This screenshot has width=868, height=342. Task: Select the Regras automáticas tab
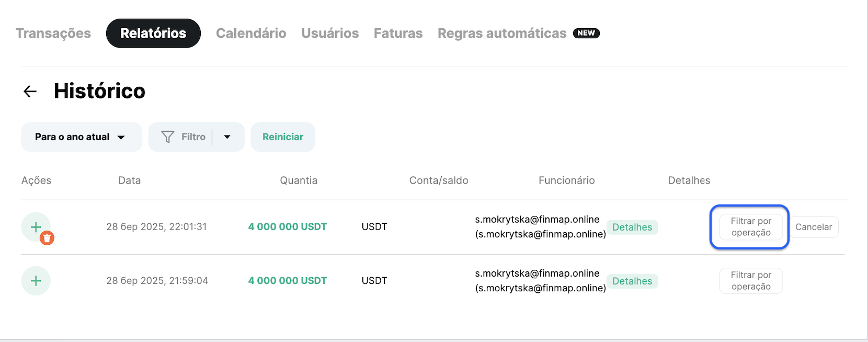(x=502, y=33)
